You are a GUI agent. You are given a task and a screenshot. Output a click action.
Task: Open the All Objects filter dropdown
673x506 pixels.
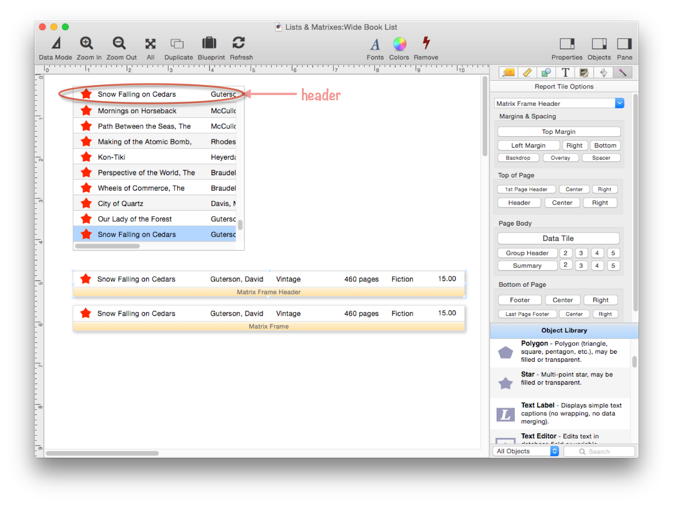click(527, 451)
